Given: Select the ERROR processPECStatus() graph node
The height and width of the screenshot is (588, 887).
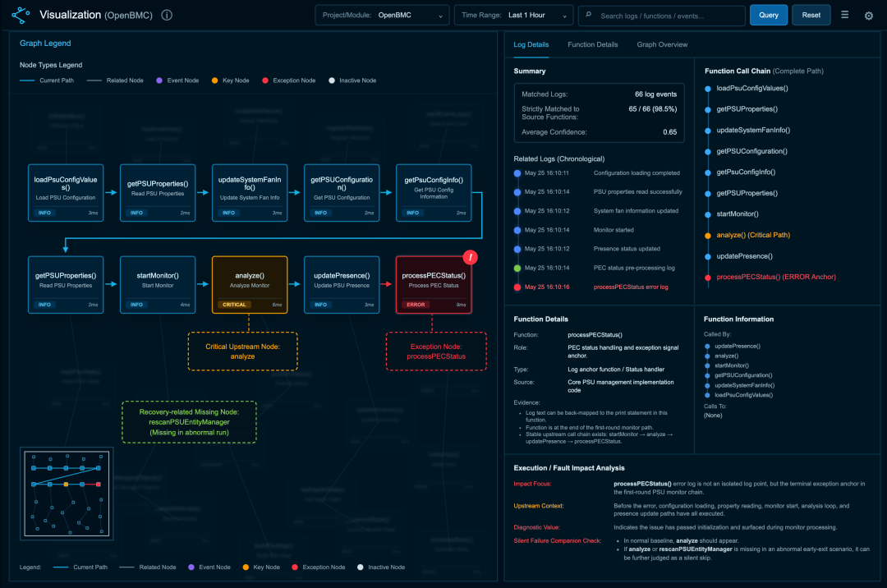Looking at the screenshot, I should click(434, 285).
